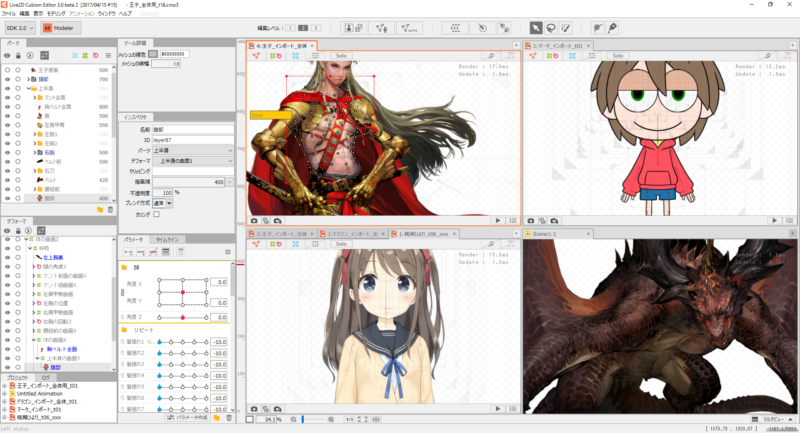
Task: Click the focus-fit icon in Mark view toolbar
Action: coord(572,56)
